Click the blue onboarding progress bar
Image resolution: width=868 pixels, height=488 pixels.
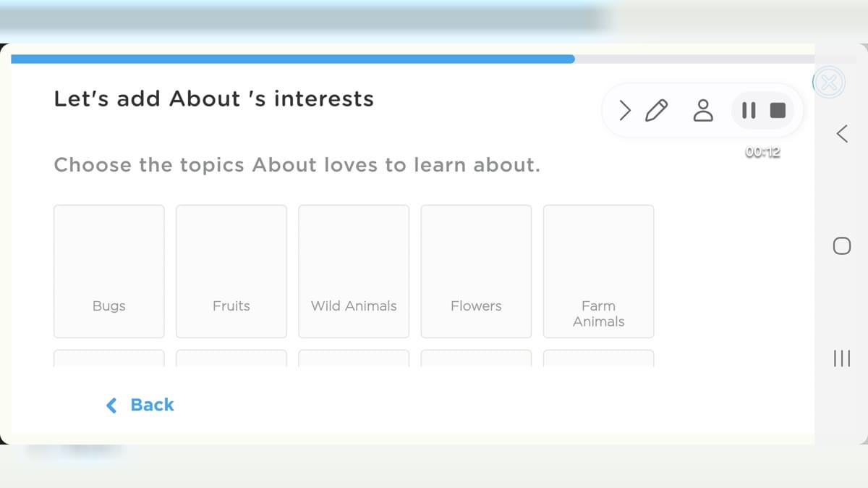point(293,59)
